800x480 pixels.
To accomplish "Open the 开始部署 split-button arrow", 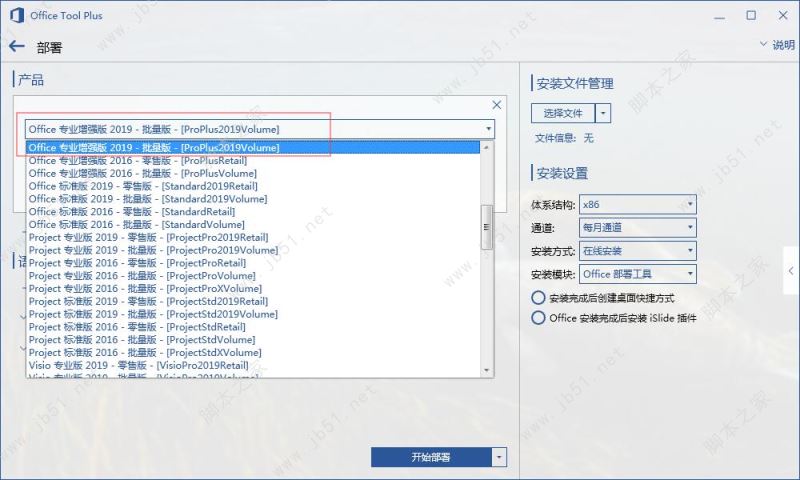I will [x=499, y=457].
